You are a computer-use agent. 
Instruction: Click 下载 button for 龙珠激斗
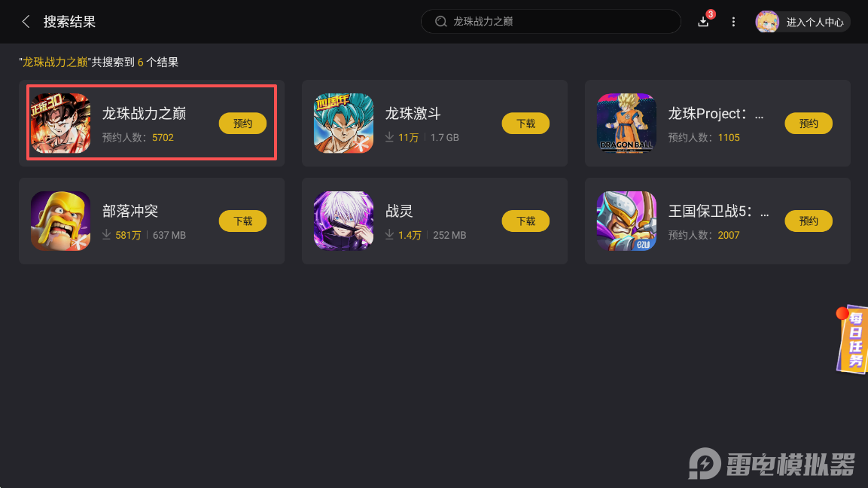525,123
